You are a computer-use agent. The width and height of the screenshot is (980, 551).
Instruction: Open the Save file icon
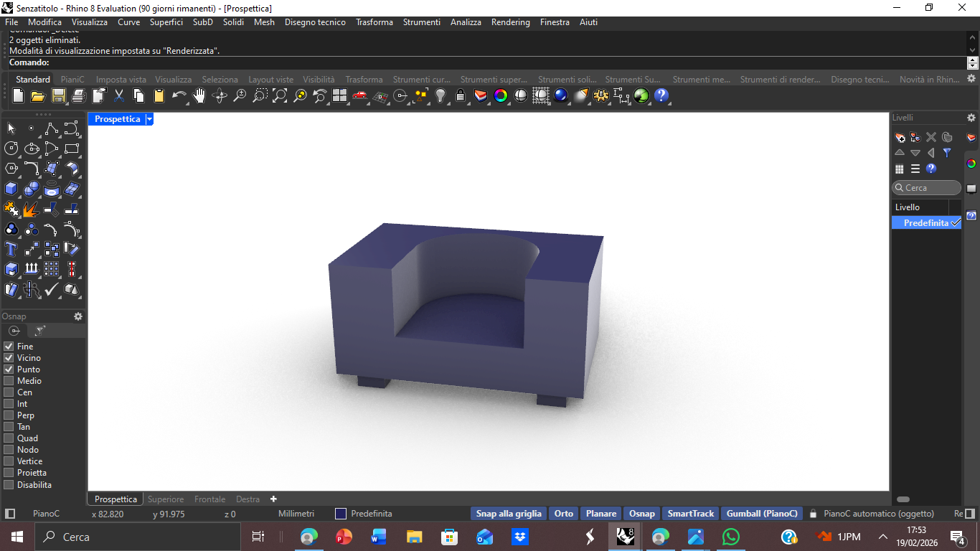pos(59,95)
